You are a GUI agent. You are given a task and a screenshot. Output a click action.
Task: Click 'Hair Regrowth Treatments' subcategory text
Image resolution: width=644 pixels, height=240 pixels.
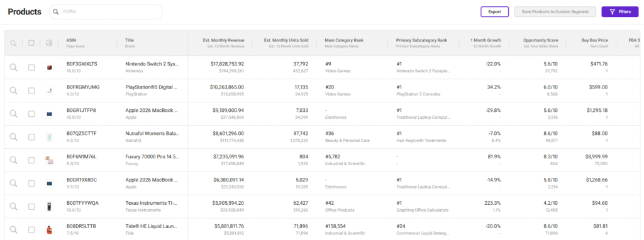[421, 140]
